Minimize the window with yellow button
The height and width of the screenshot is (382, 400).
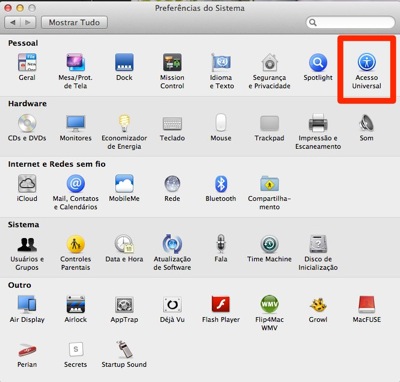(x=20, y=8)
